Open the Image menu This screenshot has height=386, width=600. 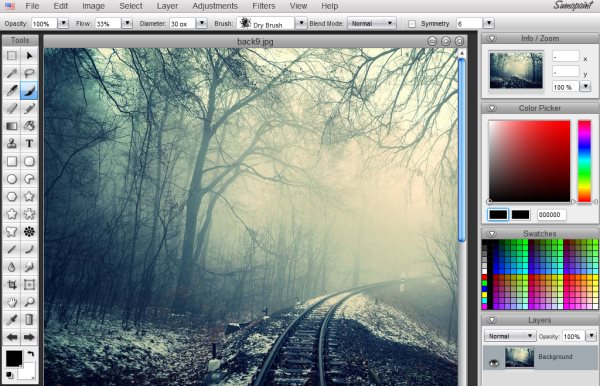pyautogui.click(x=93, y=6)
